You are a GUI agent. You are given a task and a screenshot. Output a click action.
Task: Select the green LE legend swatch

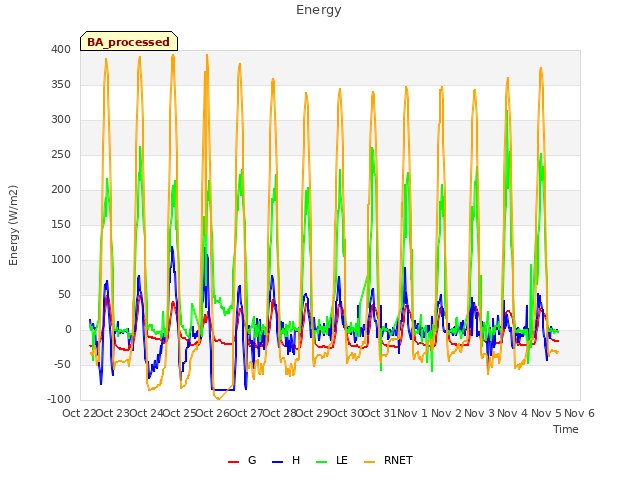coord(322,462)
